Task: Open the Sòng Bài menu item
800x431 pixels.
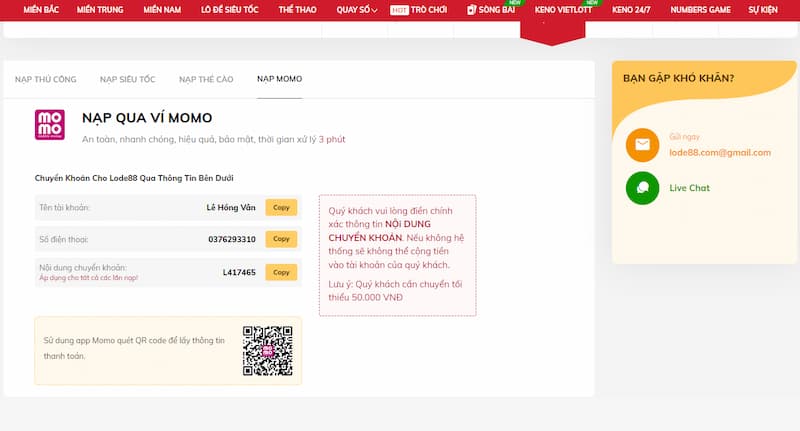Action: coord(493,10)
